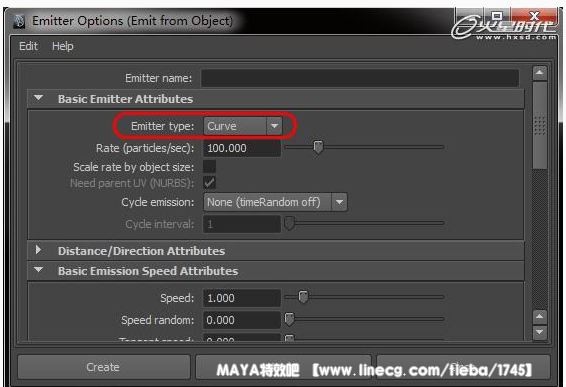Screen dimensions: 566x387
Task: Click the scroll up arrow at top of scrollbar
Action: 540,73
